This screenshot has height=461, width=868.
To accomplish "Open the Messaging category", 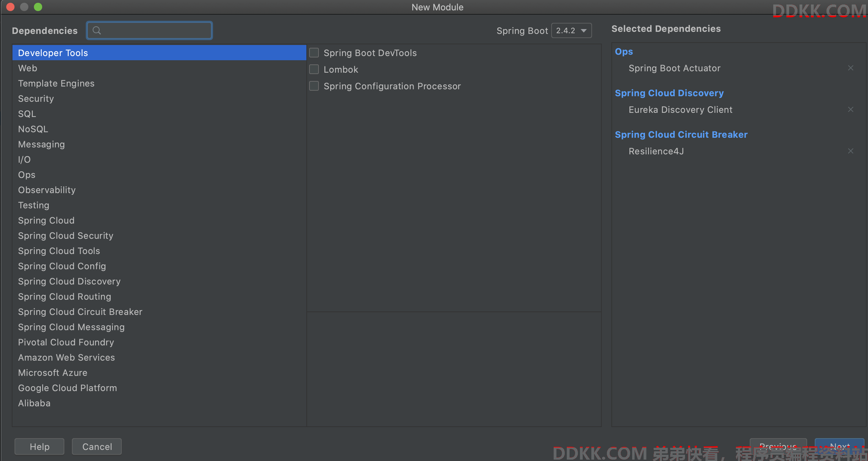I will pyautogui.click(x=159, y=144).
